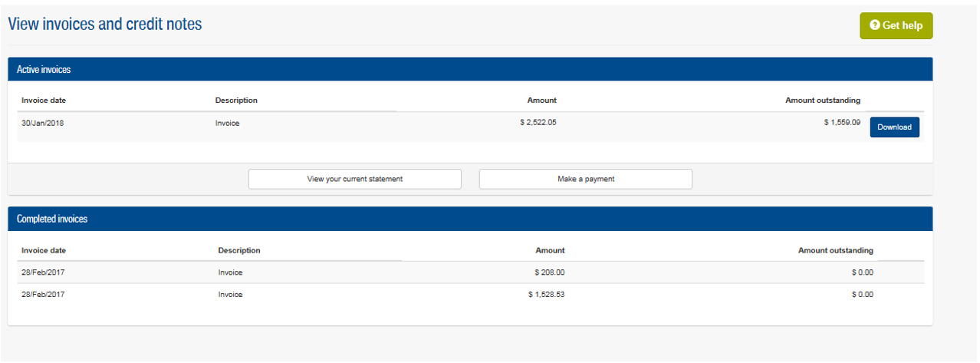The image size is (980, 363).
Task: Click Amount outstanding header in Completed invoices
Action: (x=835, y=250)
